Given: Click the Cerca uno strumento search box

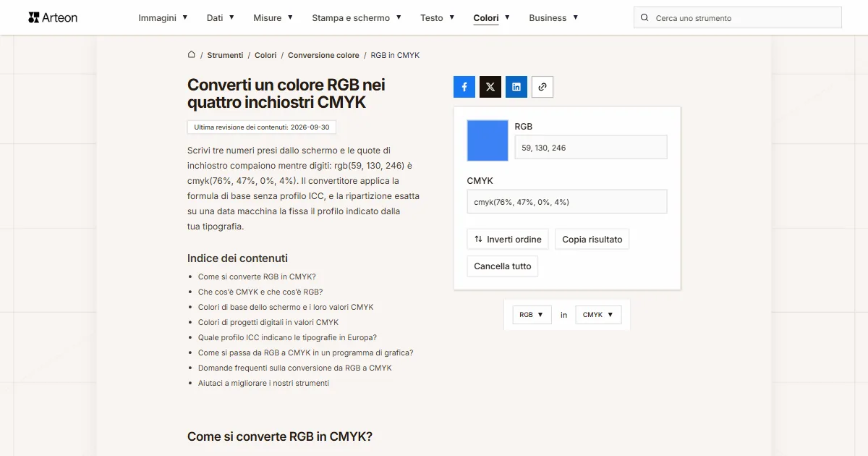Looking at the screenshot, I should [x=738, y=17].
